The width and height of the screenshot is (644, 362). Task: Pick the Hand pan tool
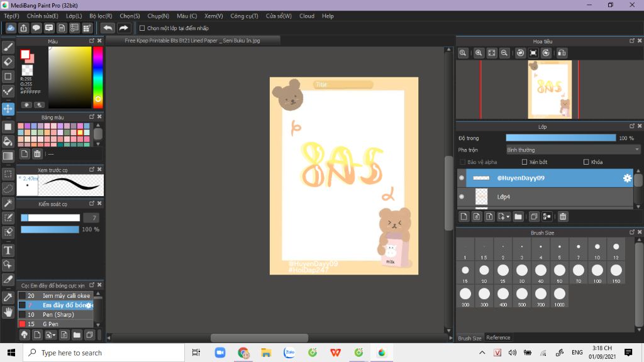(x=8, y=312)
